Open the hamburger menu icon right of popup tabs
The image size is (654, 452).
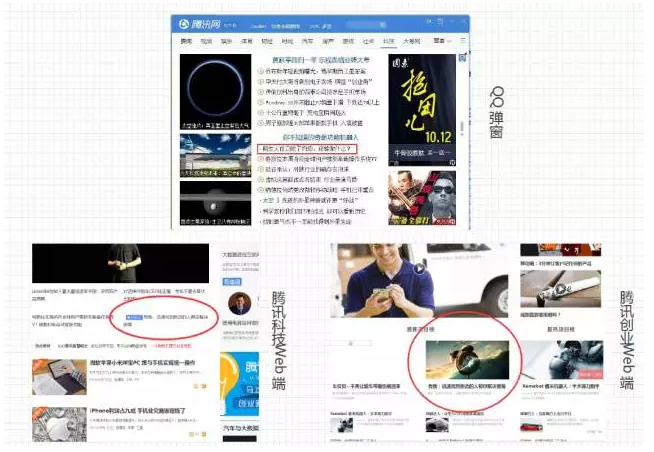point(463,41)
